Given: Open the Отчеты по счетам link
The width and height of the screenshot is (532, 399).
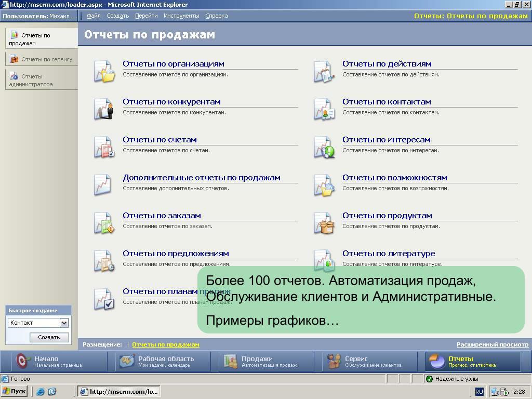Looking at the screenshot, I should (x=159, y=140).
